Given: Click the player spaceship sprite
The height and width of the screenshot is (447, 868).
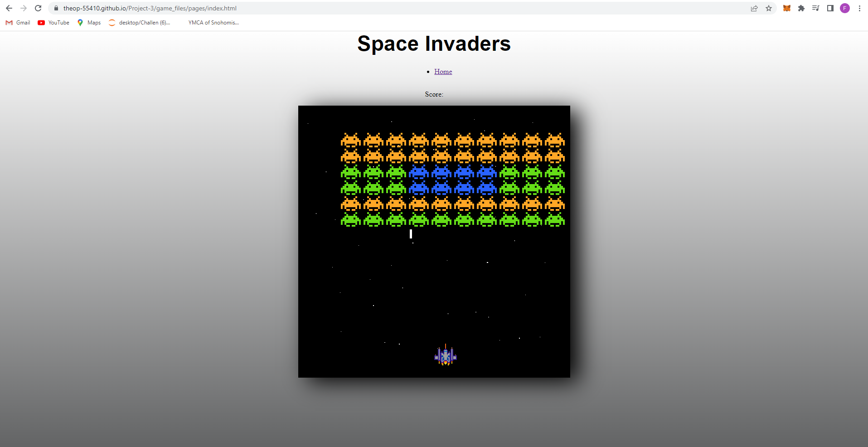Looking at the screenshot, I should tap(446, 355).
